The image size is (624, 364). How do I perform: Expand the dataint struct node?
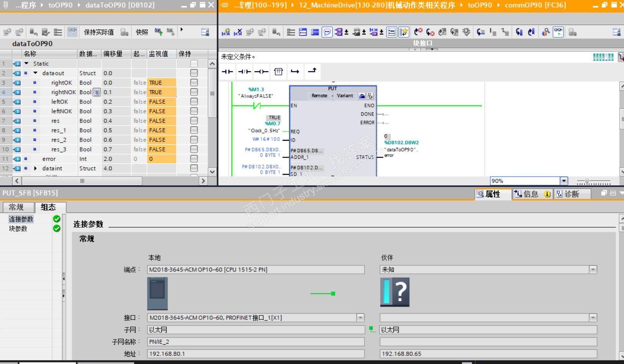coord(35,168)
